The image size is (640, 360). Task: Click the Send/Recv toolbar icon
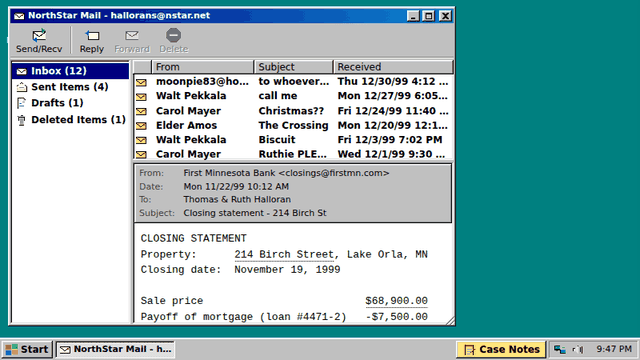point(39,36)
